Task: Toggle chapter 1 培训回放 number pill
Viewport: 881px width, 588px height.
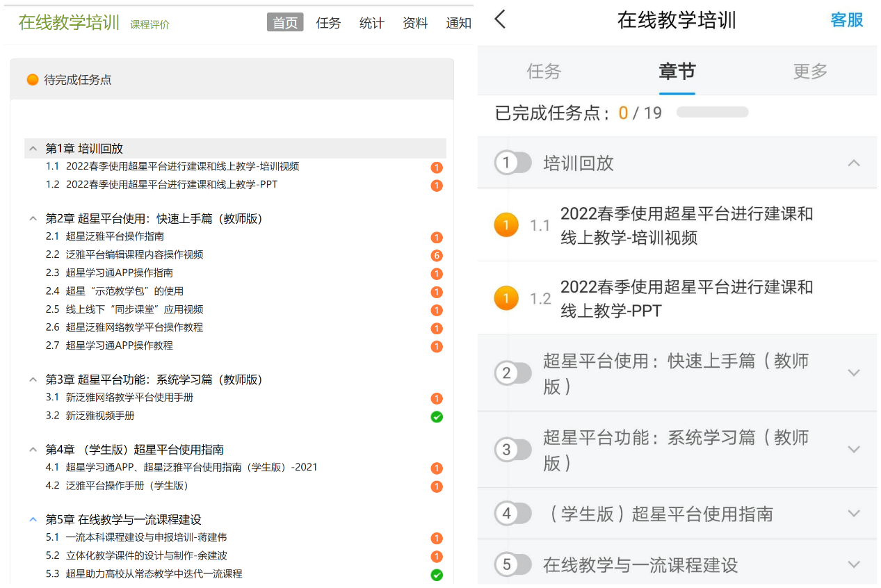Action: tap(512, 163)
